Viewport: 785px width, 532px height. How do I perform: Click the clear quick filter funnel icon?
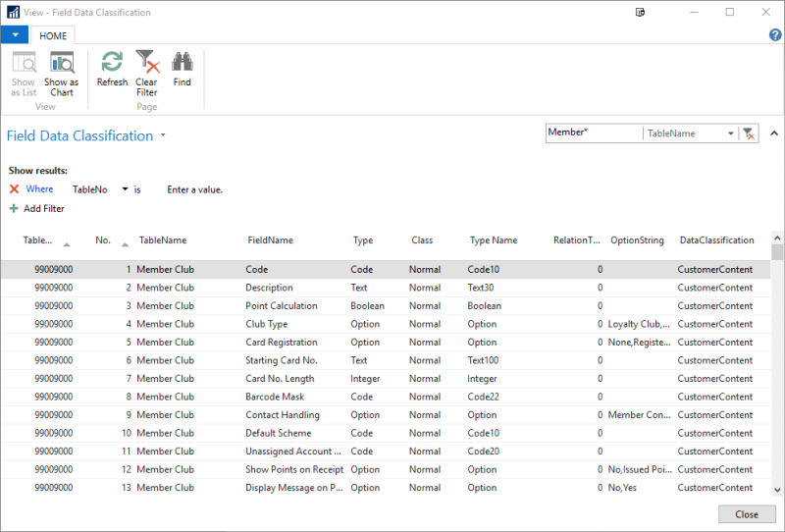[749, 133]
